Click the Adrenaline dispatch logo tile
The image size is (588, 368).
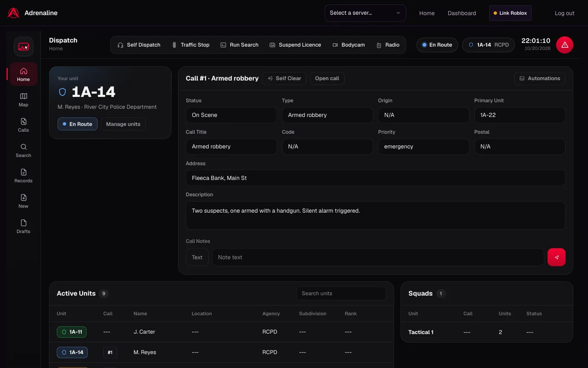point(24,47)
